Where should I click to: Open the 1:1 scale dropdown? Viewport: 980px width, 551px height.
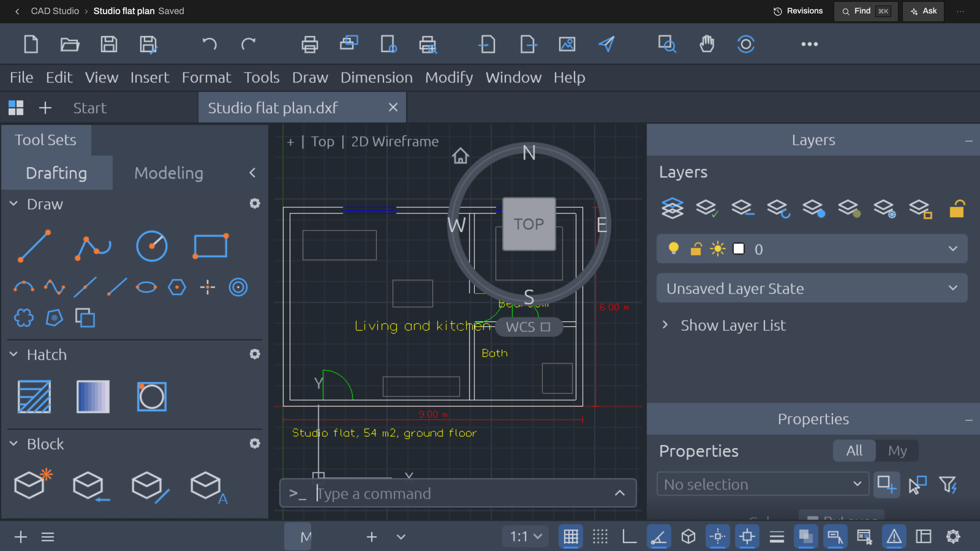coord(526,537)
